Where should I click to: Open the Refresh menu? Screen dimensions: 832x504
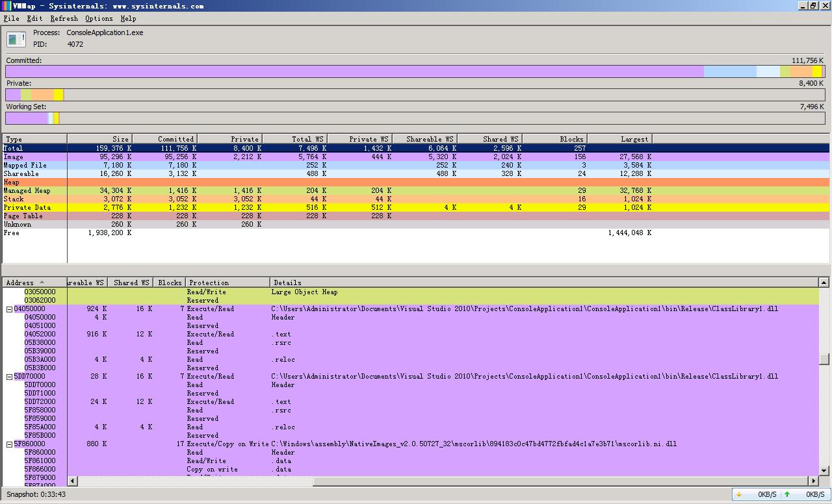64,18
